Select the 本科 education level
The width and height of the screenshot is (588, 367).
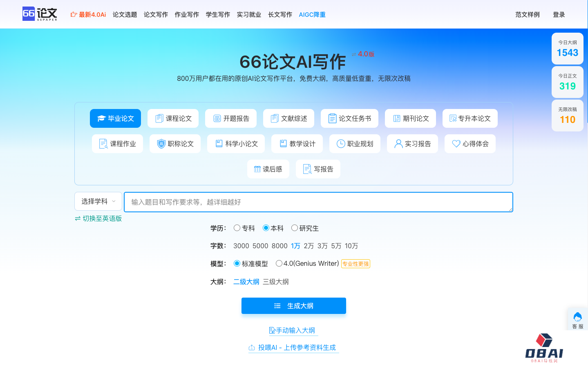click(265, 228)
